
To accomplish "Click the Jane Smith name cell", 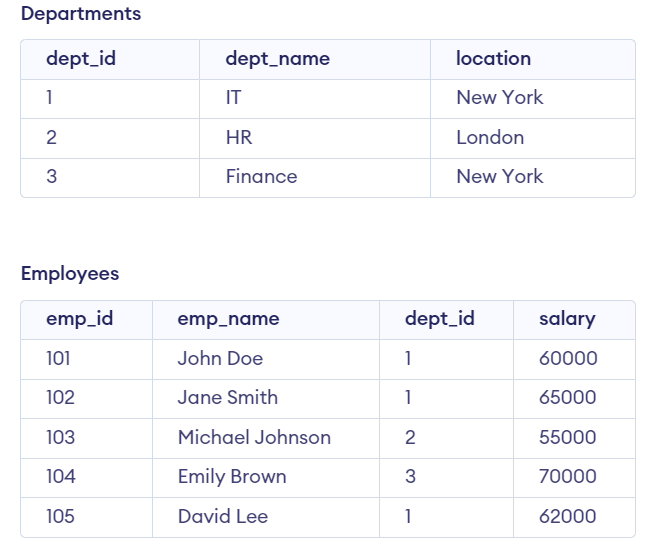I will point(227,398).
